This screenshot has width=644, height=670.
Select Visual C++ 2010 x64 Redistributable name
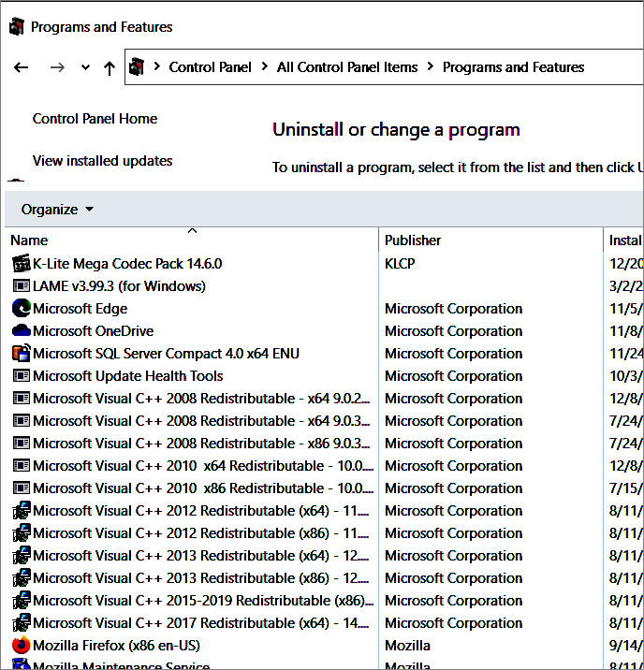pos(203,466)
